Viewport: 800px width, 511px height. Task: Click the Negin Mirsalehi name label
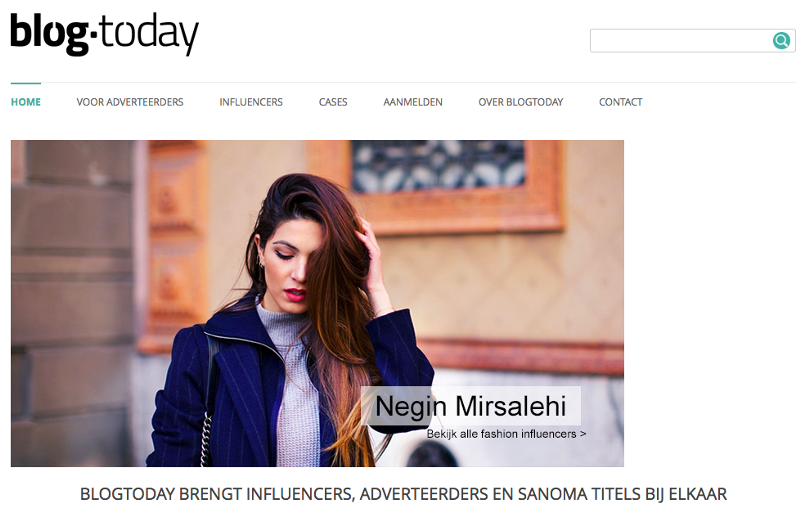471,406
